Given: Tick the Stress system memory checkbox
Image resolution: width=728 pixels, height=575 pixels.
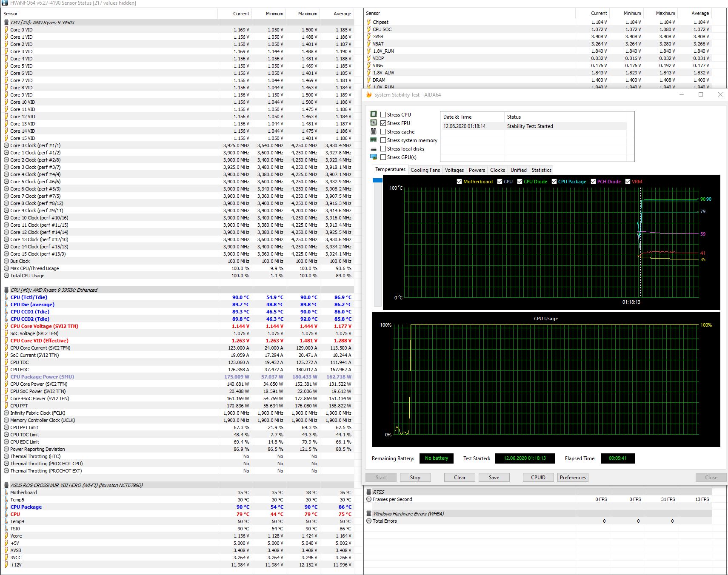Looking at the screenshot, I should coord(383,140).
